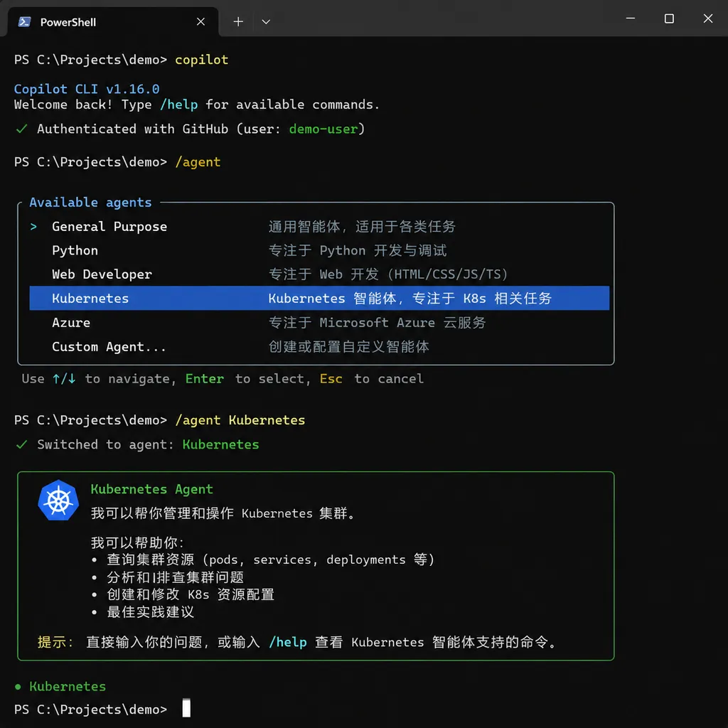Close the PowerShell tab

(x=200, y=22)
